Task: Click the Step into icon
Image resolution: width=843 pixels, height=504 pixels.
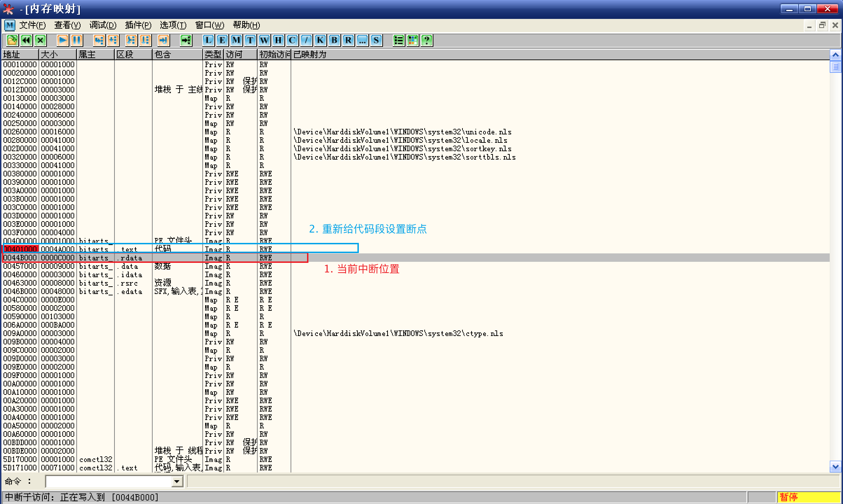Action: (x=99, y=40)
